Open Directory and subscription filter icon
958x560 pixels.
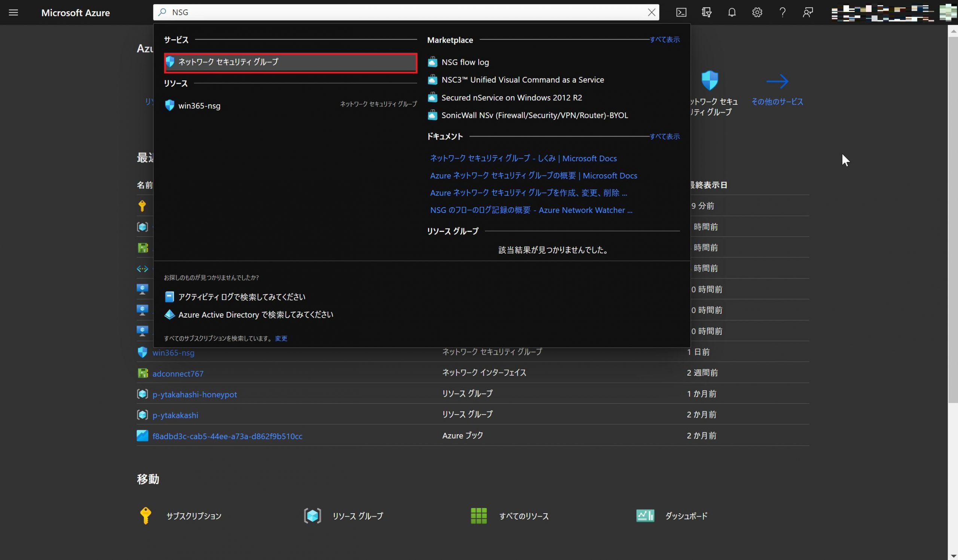[x=706, y=13]
